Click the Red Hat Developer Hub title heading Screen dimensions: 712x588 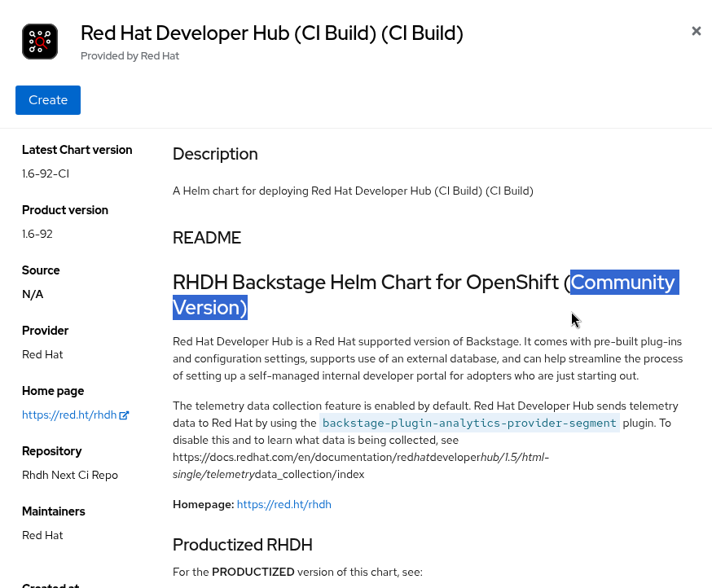pyautogui.click(x=271, y=33)
